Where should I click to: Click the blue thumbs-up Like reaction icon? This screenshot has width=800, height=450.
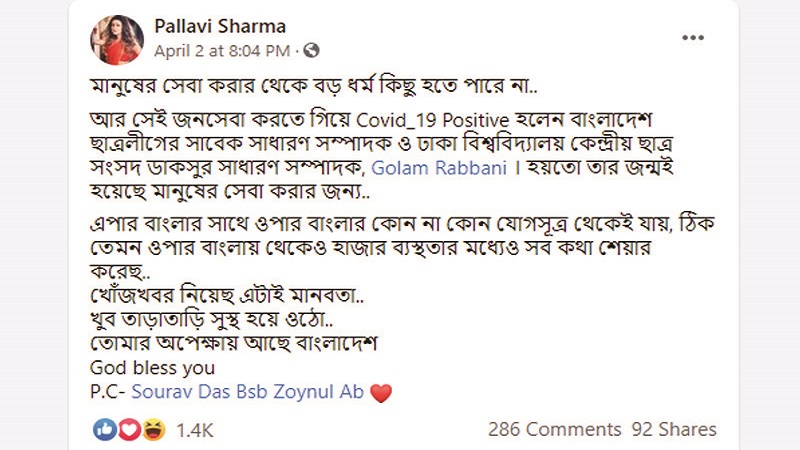pos(104,430)
